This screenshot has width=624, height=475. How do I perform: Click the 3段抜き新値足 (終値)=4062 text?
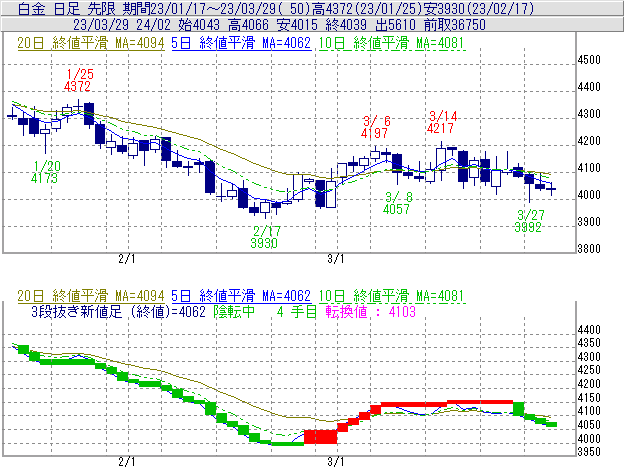pyautogui.click(x=118, y=311)
